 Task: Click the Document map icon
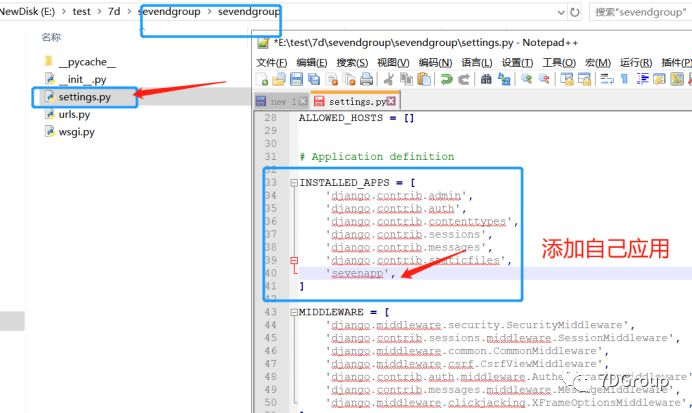tap(677, 79)
